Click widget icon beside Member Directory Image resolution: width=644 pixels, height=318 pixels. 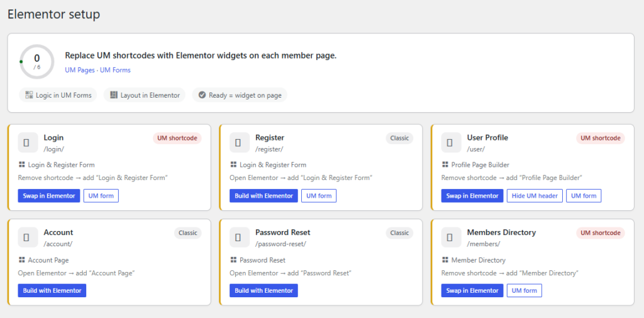point(445,260)
